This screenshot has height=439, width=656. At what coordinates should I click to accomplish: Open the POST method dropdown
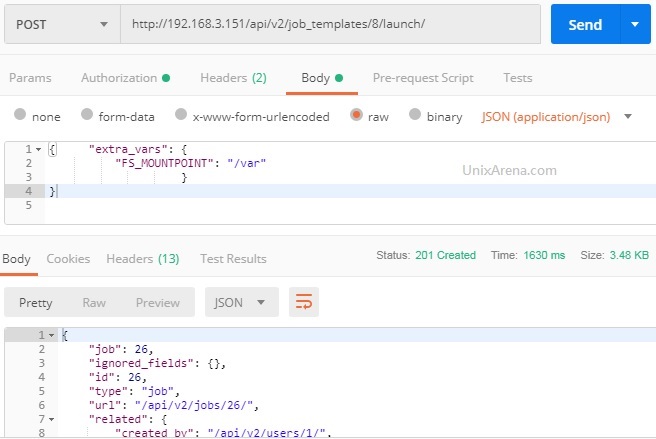[62, 24]
